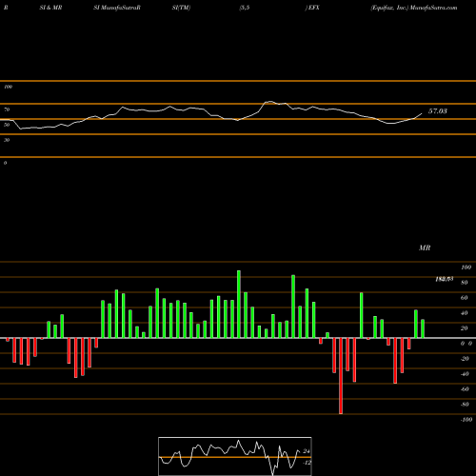Open the (Equifax, Inc.) MunafaSutra.com label

pos(414,8)
